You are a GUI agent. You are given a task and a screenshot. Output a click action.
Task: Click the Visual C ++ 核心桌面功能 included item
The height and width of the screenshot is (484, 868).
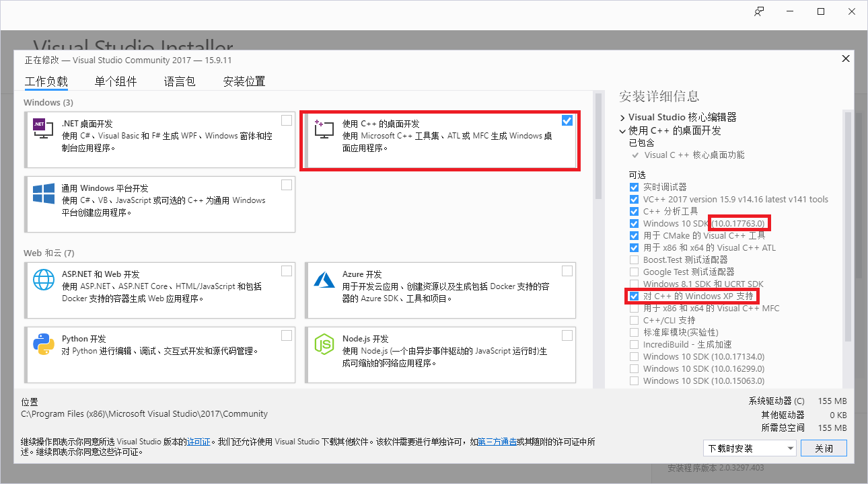[x=694, y=155]
